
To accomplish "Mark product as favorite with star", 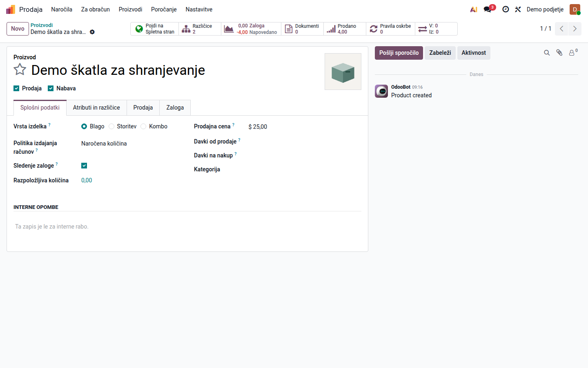I will 20,70.
